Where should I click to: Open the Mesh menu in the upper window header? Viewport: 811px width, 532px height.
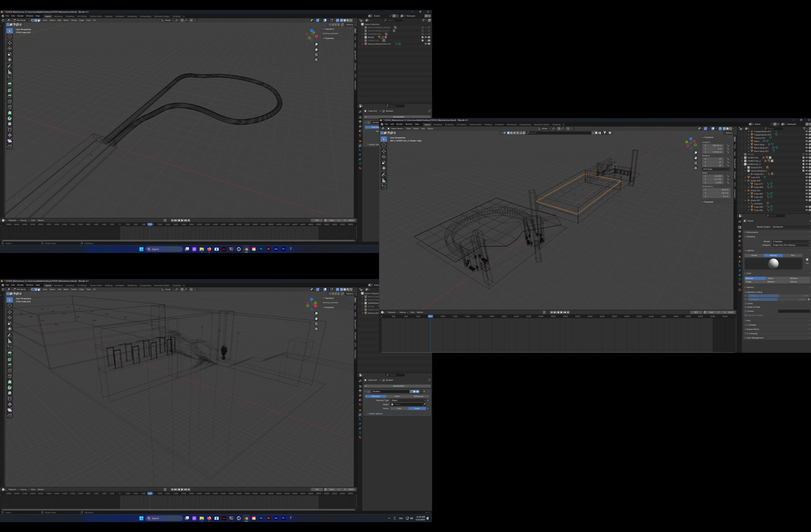[x=66, y=21]
